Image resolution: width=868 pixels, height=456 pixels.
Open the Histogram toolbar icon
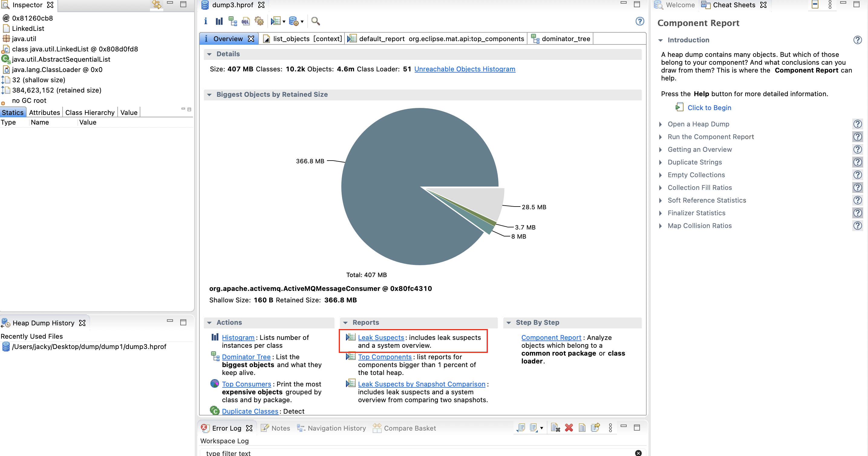[219, 21]
